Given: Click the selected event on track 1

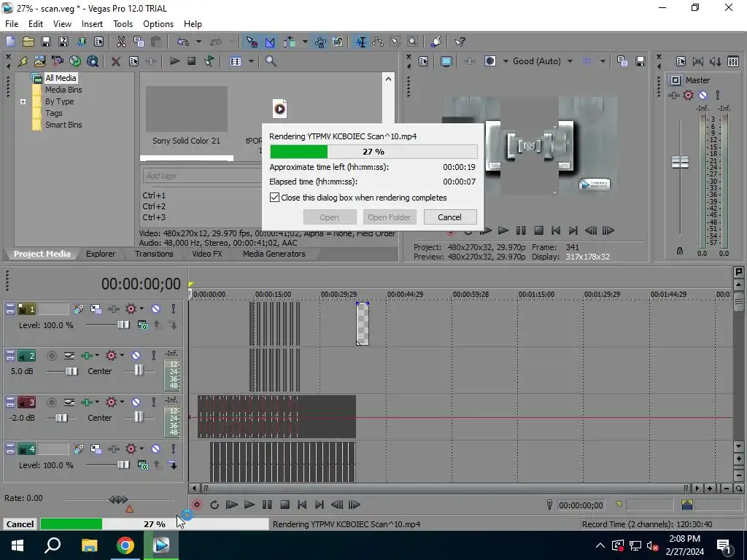Looking at the screenshot, I should [x=363, y=323].
